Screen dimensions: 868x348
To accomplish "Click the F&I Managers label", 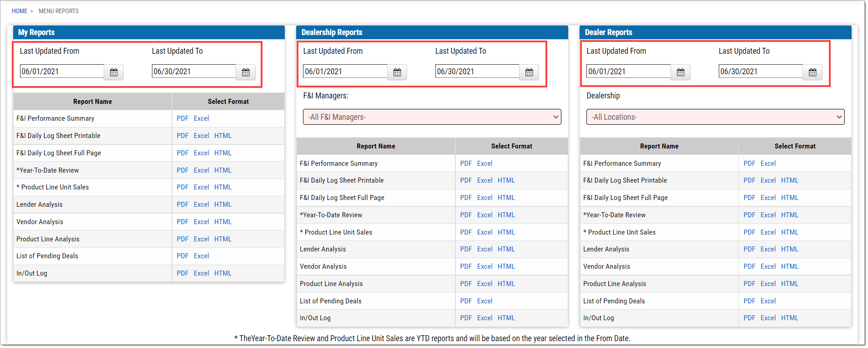I will [x=326, y=96].
